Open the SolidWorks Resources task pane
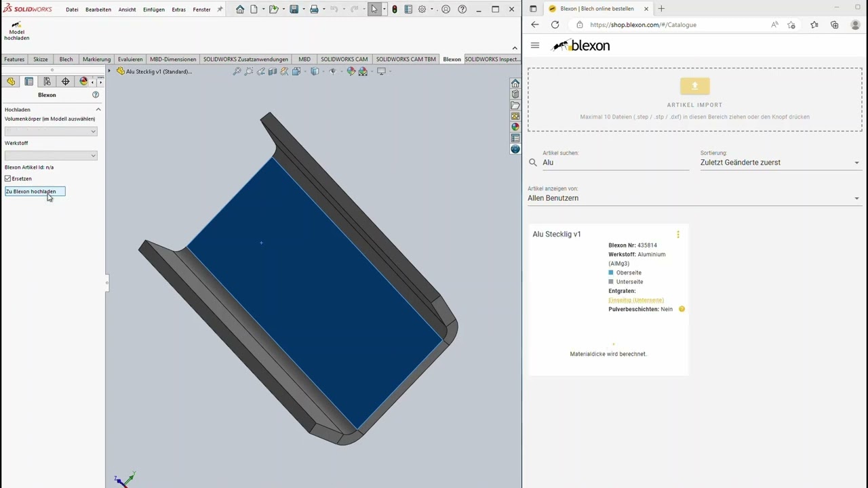Viewport: 868px width, 488px height. pyautogui.click(x=515, y=83)
